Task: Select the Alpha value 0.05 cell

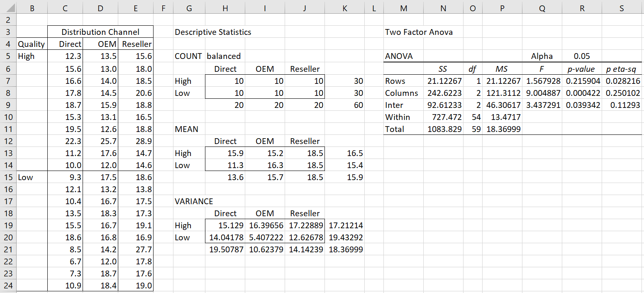Action: point(582,56)
